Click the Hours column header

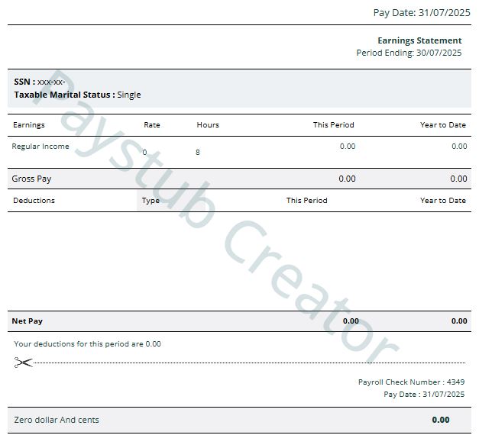coord(208,124)
